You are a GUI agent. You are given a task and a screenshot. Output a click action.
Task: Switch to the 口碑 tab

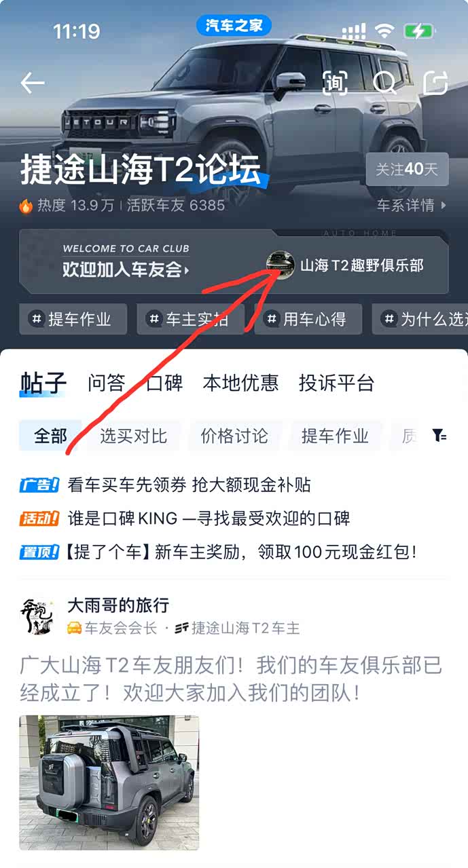pos(164,383)
